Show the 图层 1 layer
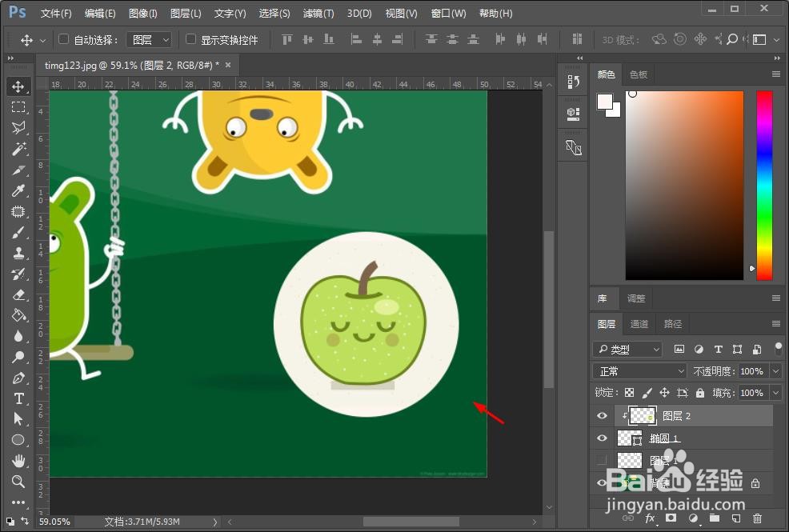The height and width of the screenshot is (532, 789). coord(602,460)
